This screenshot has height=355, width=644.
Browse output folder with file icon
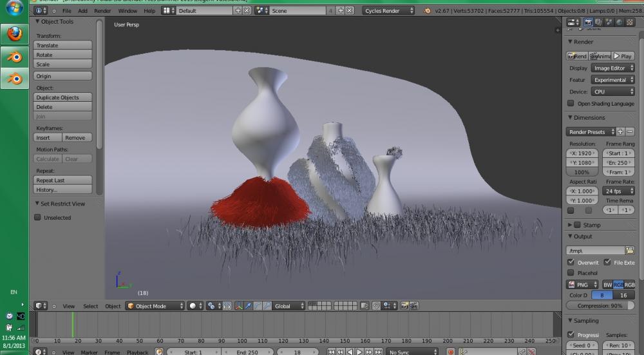[x=629, y=250]
